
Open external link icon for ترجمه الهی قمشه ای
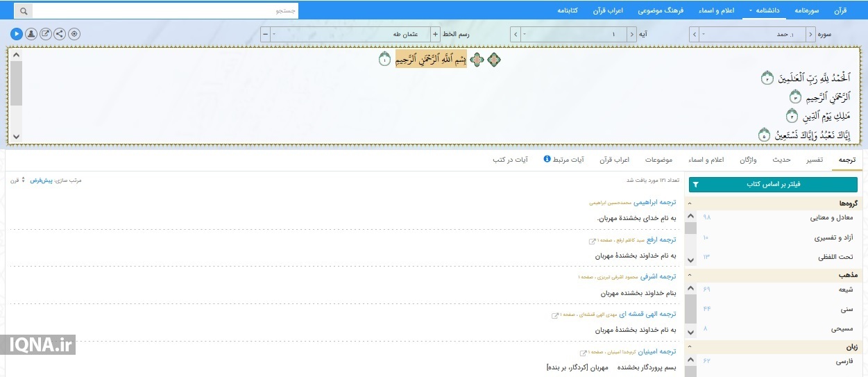pos(554,315)
